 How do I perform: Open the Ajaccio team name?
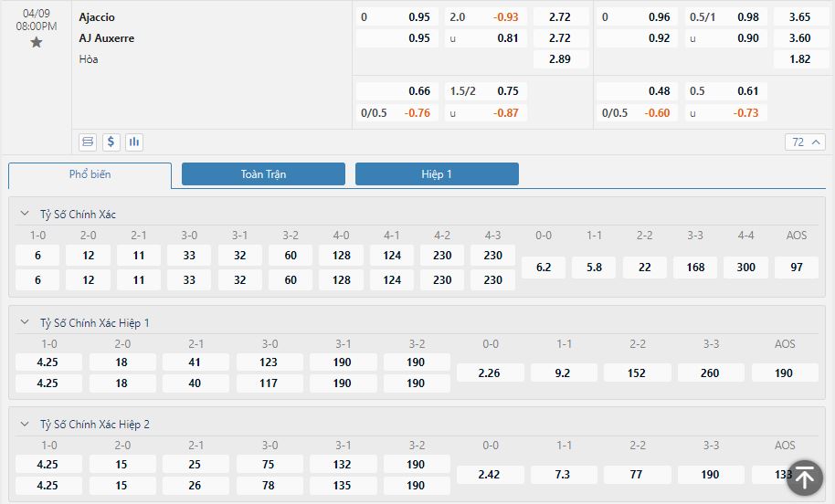(97, 17)
